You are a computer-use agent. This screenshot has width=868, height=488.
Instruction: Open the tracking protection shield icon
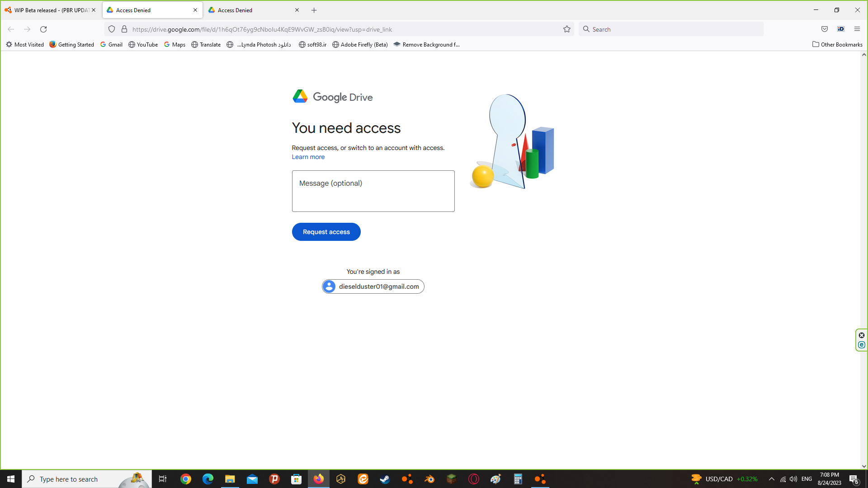tap(112, 29)
